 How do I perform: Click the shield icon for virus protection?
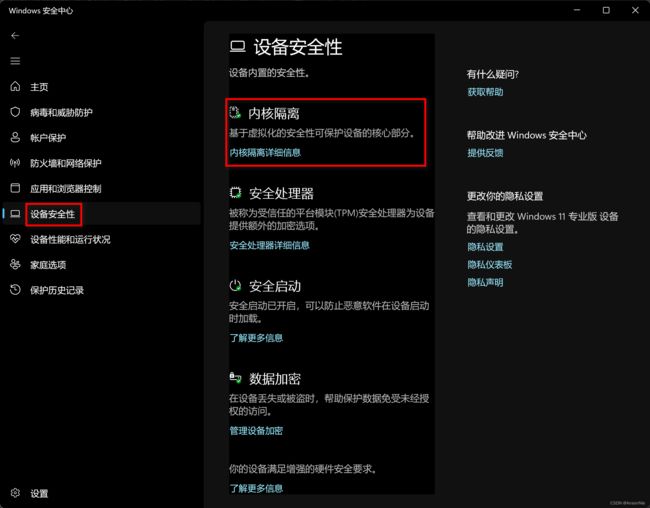[15, 112]
